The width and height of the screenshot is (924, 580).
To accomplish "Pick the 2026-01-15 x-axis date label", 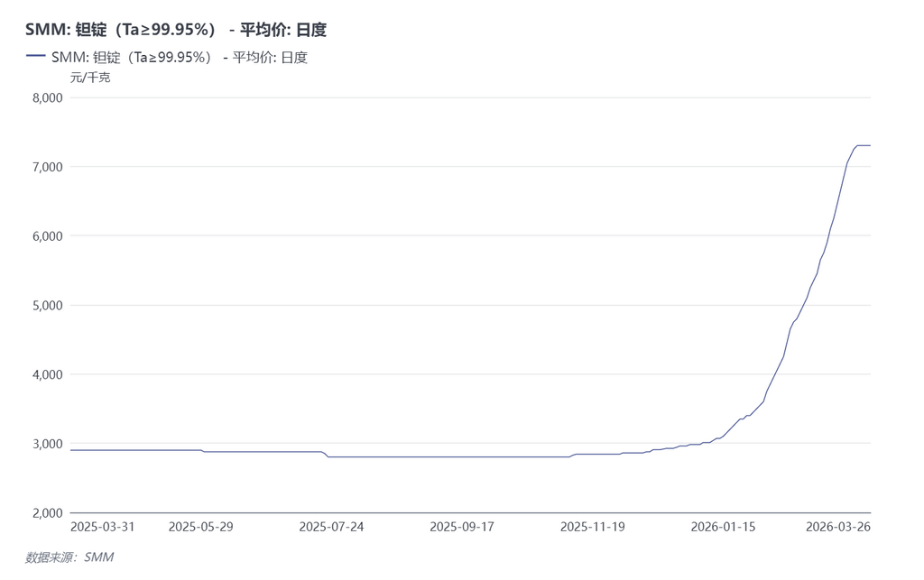I will tap(724, 527).
